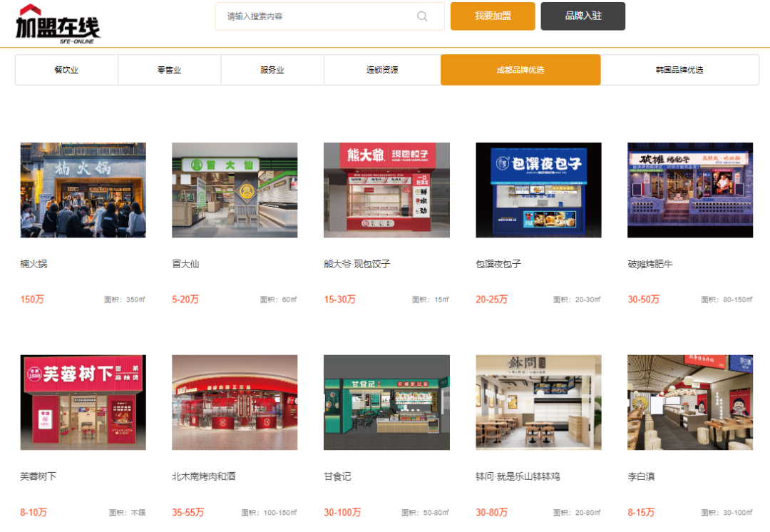Click the 5-20万 investment price
This screenshot has width=770, height=532.
[x=185, y=299]
